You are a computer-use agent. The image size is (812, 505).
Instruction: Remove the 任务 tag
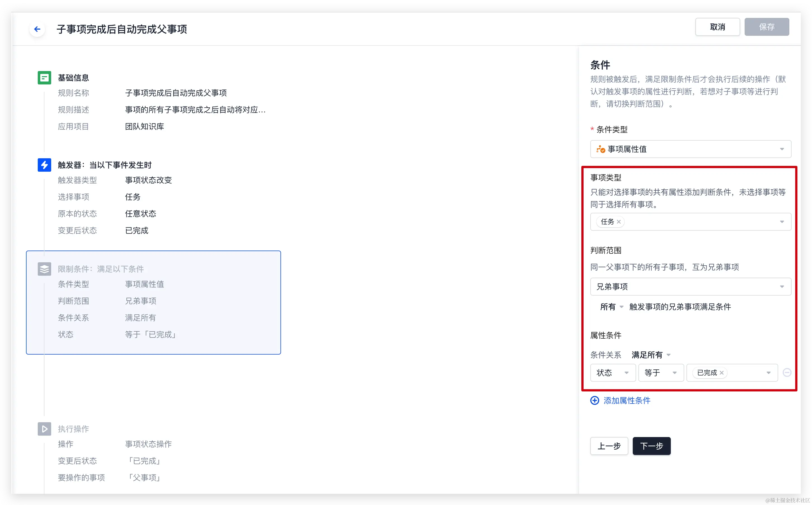click(619, 222)
